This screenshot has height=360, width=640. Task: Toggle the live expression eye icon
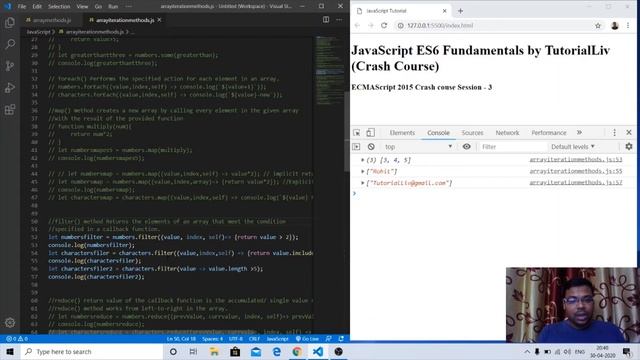pyautogui.click(x=466, y=147)
